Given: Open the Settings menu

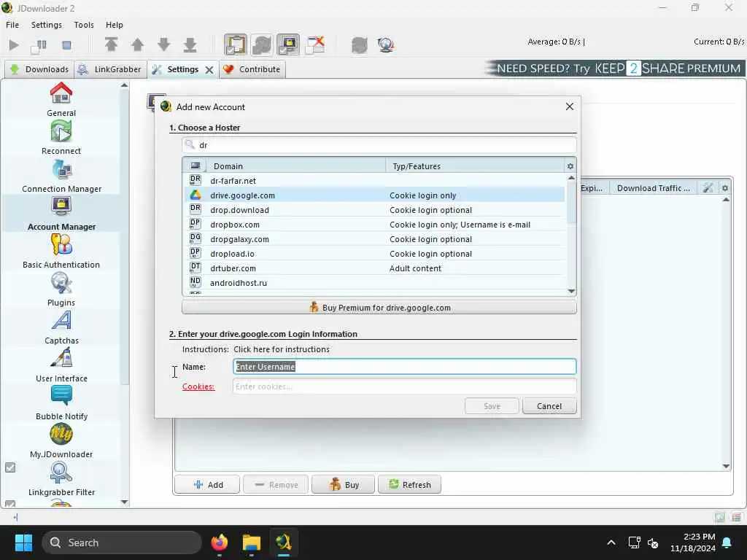Looking at the screenshot, I should pos(46,25).
